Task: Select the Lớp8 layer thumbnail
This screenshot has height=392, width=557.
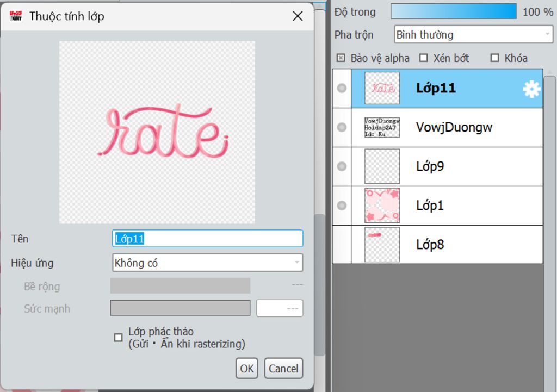Action: coord(382,244)
